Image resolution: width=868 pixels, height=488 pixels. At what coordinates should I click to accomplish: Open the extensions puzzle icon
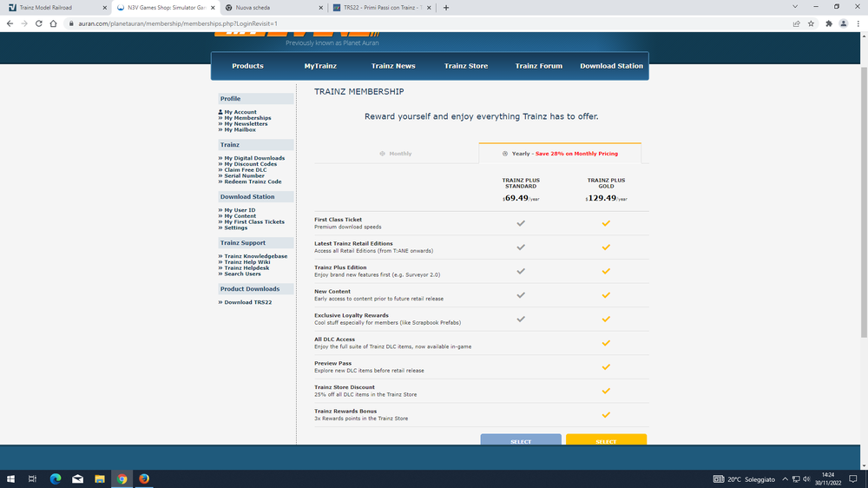click(829, 23)
